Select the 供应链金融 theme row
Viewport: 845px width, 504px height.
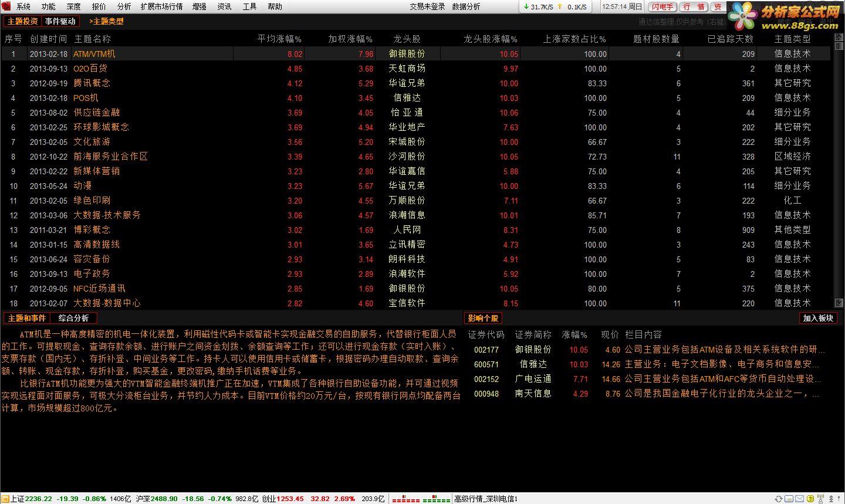tap(417, 113)
